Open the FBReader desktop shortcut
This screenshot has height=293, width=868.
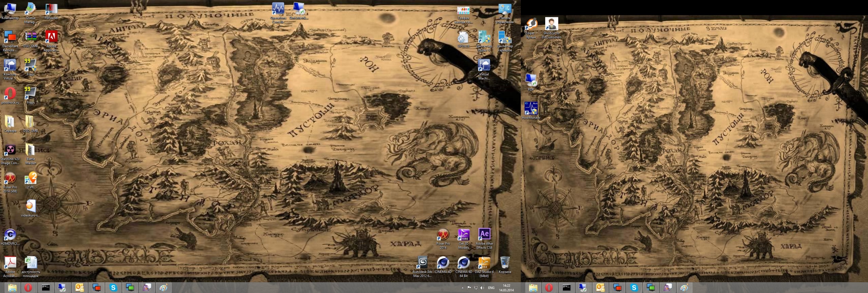coord(51,11)
